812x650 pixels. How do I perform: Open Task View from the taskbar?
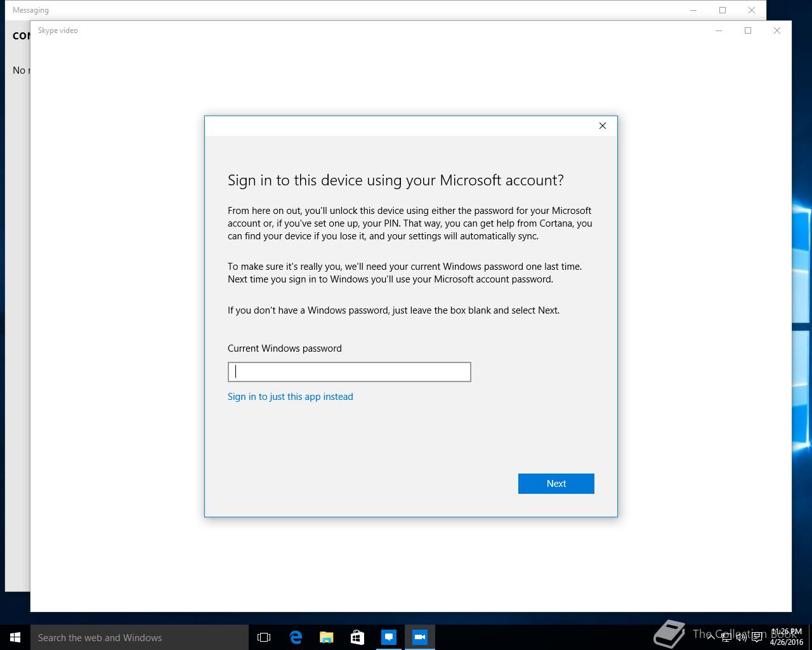click(264, 637)
